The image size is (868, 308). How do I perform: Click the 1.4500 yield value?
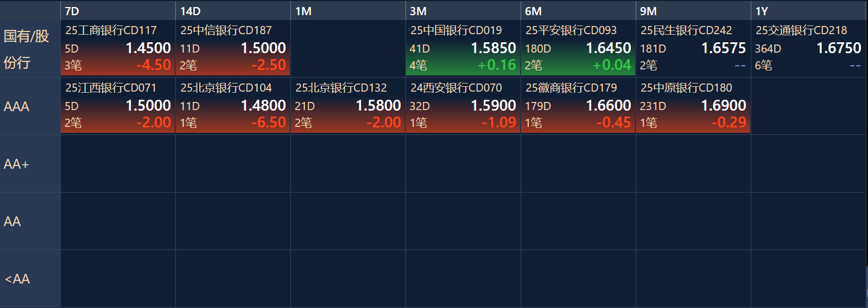pos(148,48)
